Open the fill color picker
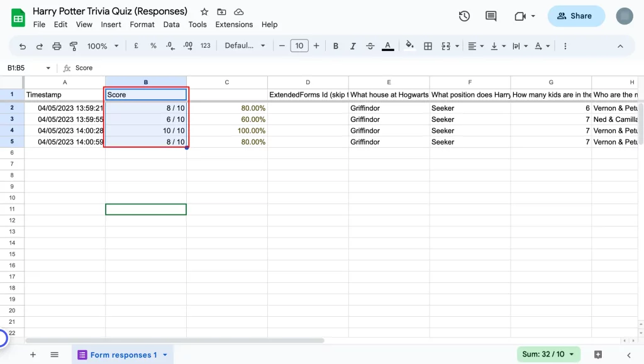The width and height of the screenshot is (644, 364). point(409,46)
